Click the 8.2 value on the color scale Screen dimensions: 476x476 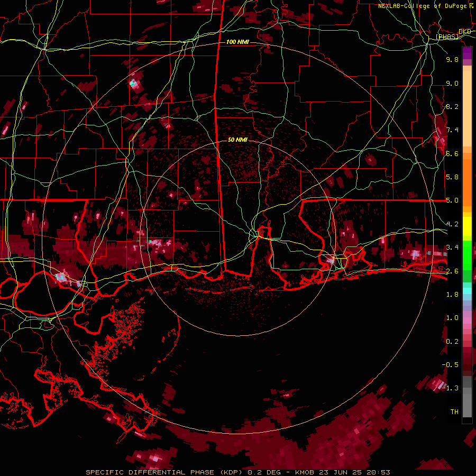click(452, 106)
